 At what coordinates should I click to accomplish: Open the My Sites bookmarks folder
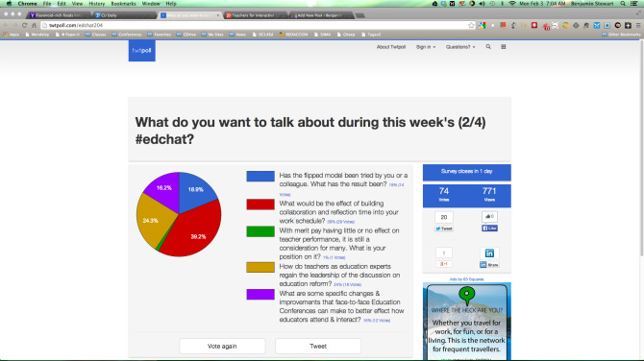[212, 35]
